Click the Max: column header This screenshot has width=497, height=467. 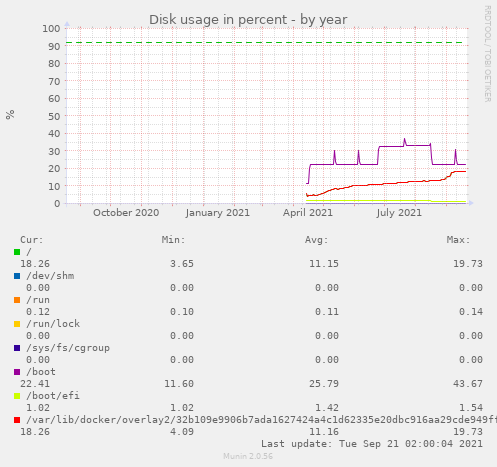459,240
